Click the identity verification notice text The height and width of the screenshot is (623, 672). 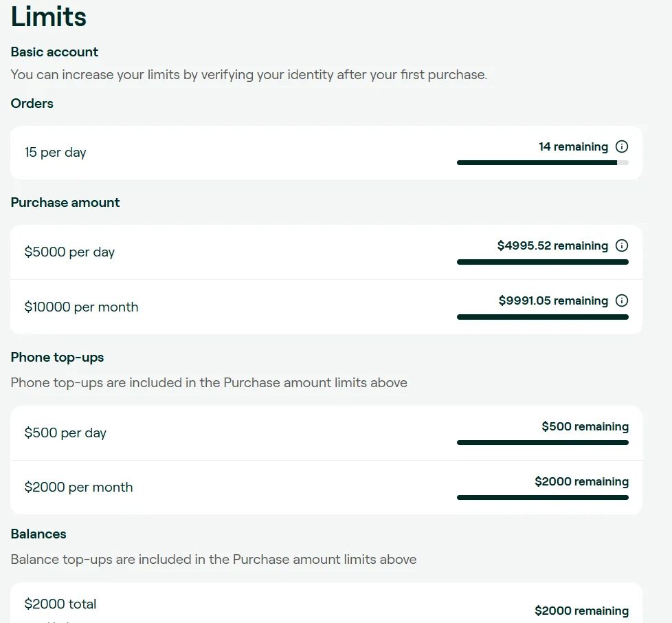[x=249, y=74]
